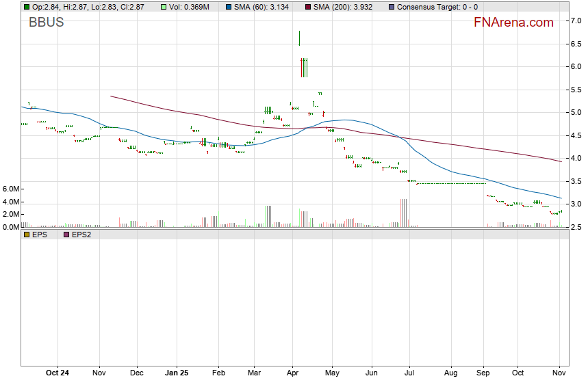This screenshot has width=588, height=387.
Task: Click the 6.0M volume axis label
Action: [12, 189]
